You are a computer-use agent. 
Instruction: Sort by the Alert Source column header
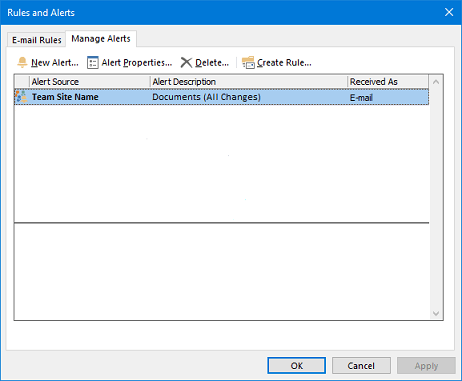[90, 82]
